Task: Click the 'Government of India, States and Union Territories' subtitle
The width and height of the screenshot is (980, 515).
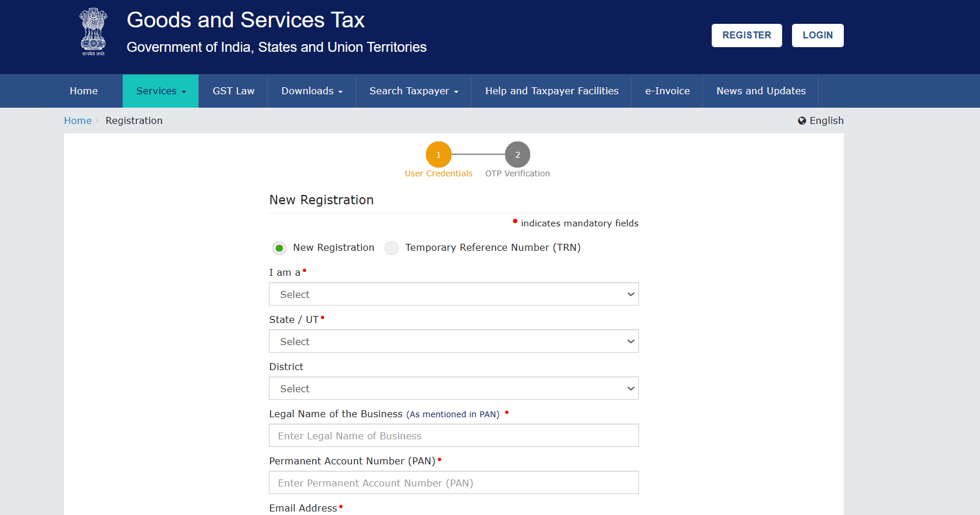Action: click(x=276, y=47)
